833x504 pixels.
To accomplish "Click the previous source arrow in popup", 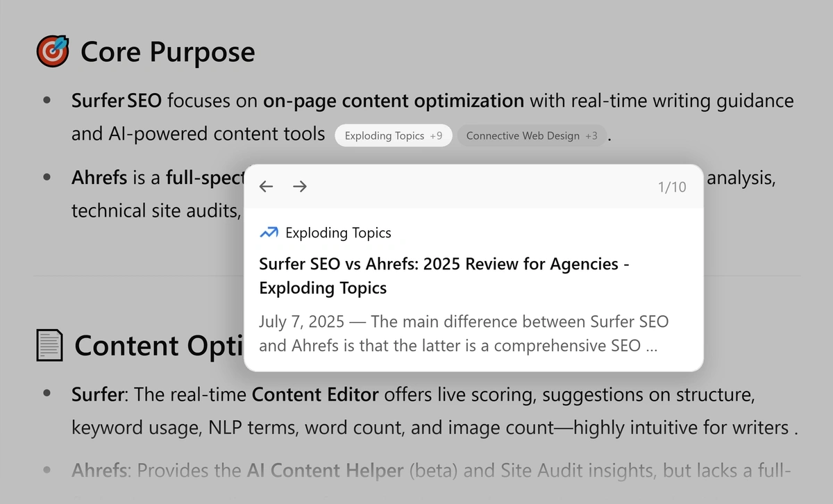I will tap(266, 186).
